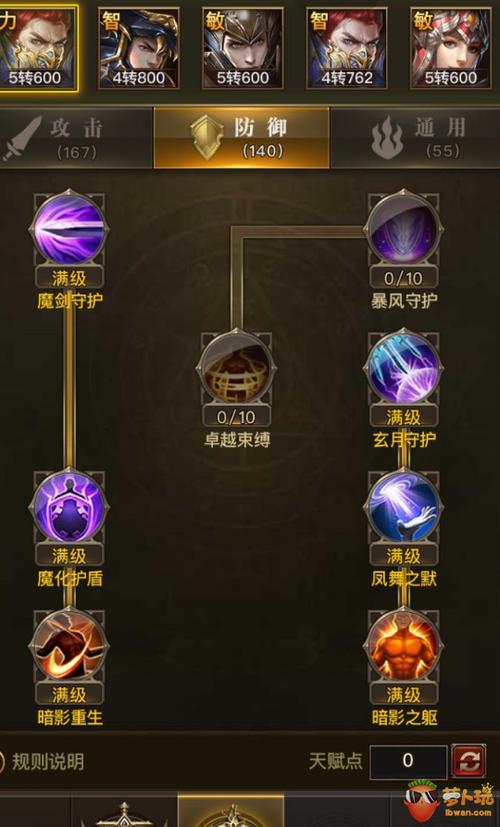Select the rightmost 敏 5转600 character portrait
Screen dimensions: 500x827
point(451,48)
